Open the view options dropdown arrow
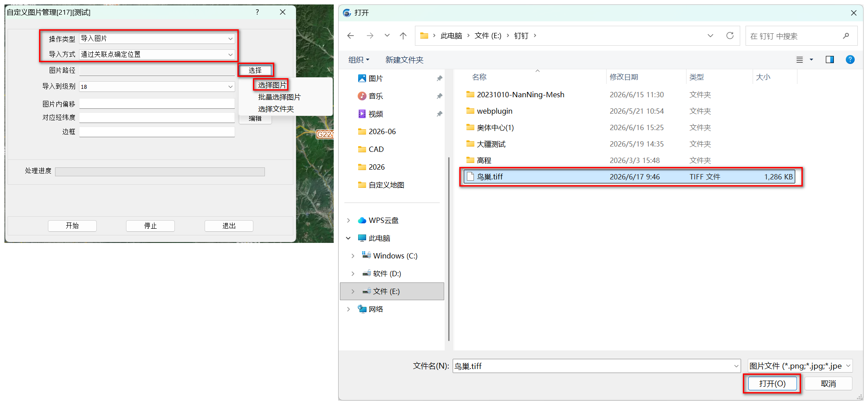This screenshot has height=405, width=868. click(x=811, y=60)
